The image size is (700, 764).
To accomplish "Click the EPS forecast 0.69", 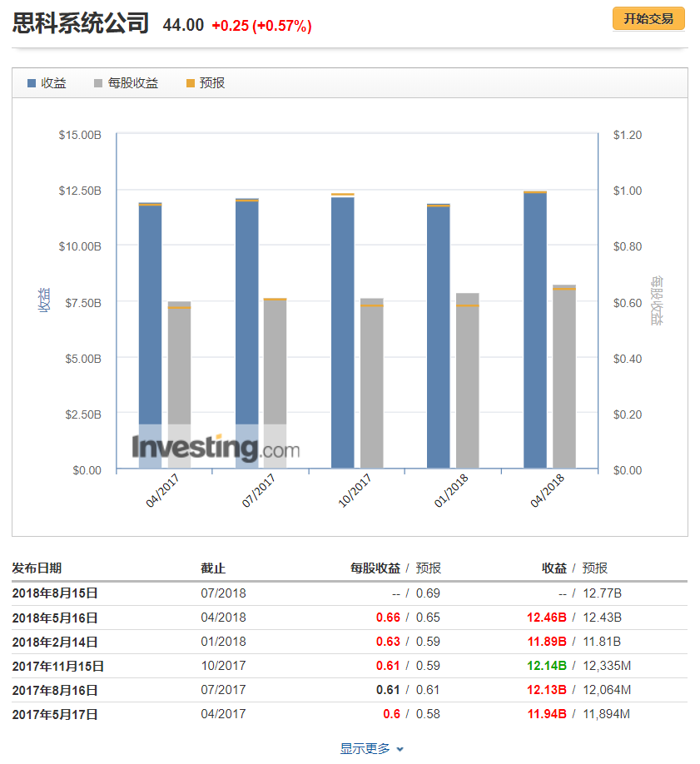I will (x=428, y=593).
